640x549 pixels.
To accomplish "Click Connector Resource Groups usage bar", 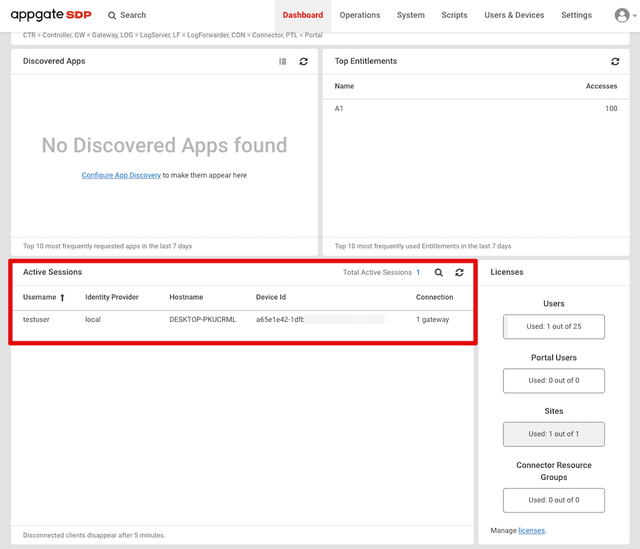I will 554,500.
